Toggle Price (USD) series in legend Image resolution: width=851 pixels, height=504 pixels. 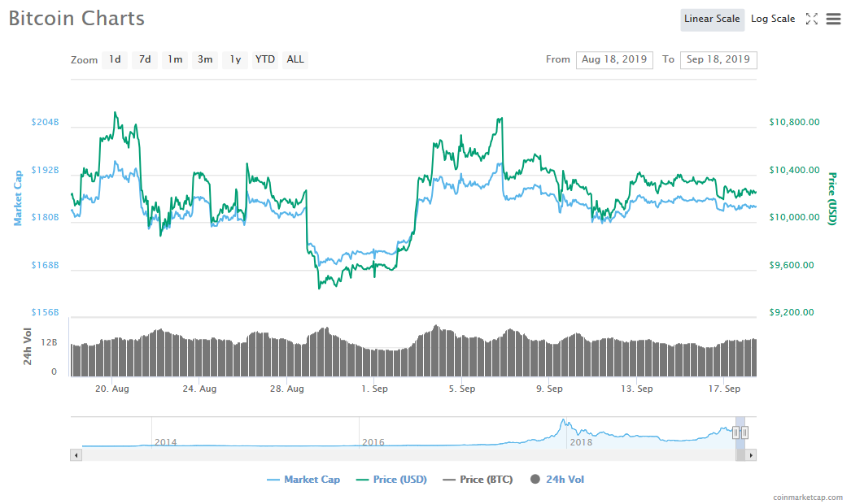tap(391, 480)
